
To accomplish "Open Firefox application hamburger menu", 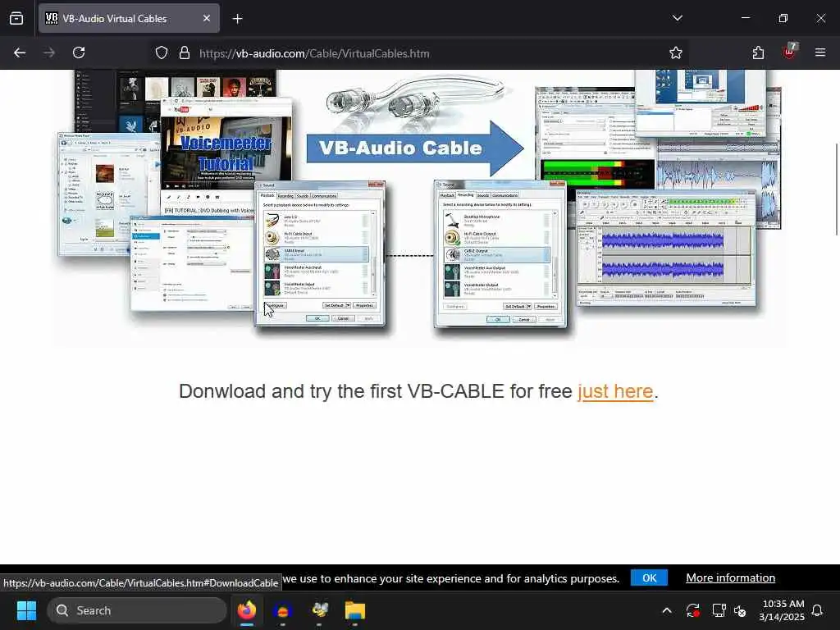I will point(820,52).
